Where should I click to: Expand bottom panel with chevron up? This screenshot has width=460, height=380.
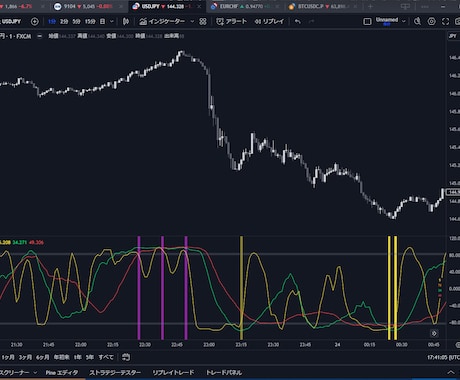[x=451, y=373]
